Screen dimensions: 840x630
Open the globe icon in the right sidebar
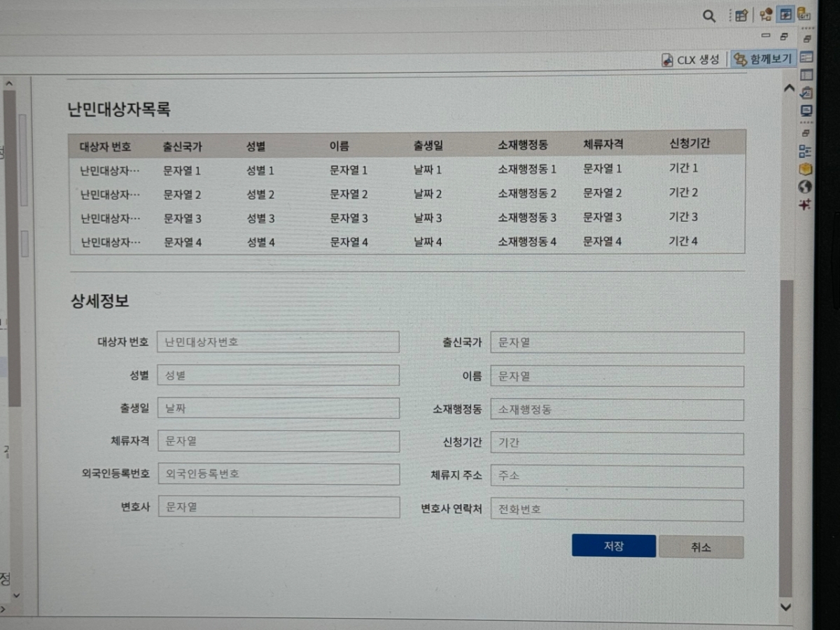tap(804, 187)
